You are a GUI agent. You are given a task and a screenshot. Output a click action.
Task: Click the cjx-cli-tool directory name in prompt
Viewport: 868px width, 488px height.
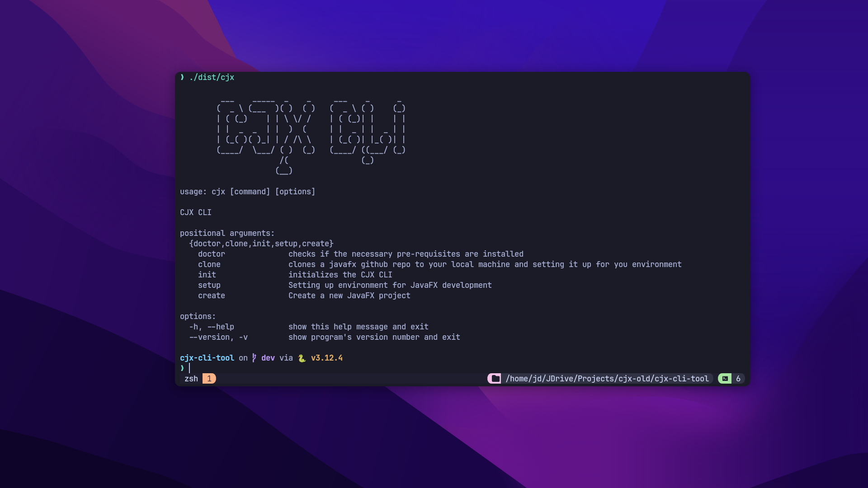click(207, 358)
